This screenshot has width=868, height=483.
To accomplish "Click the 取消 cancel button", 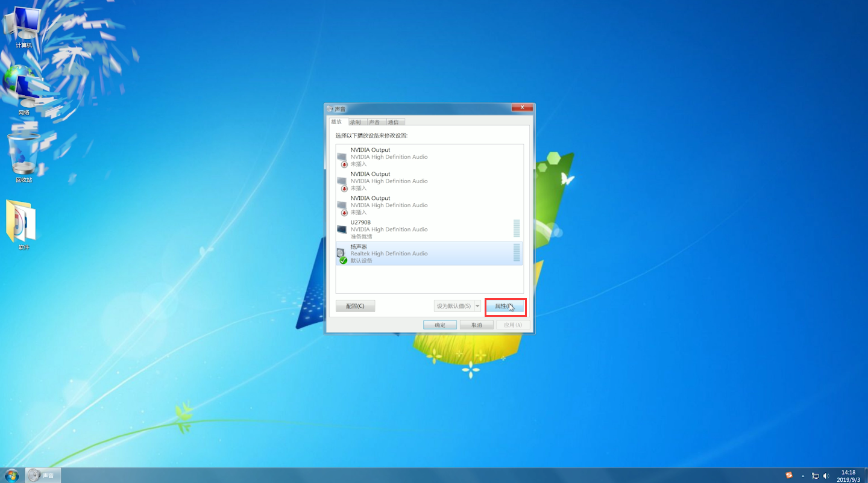I will [476, 325].
